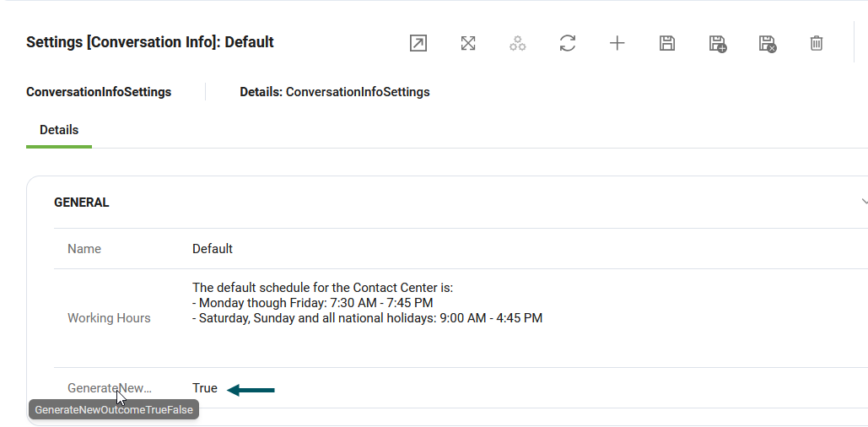Collapse the GENERAL section chevron

863,202
